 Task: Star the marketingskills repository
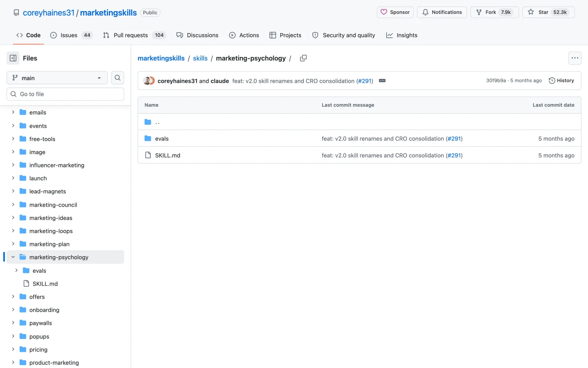(548, 12)
